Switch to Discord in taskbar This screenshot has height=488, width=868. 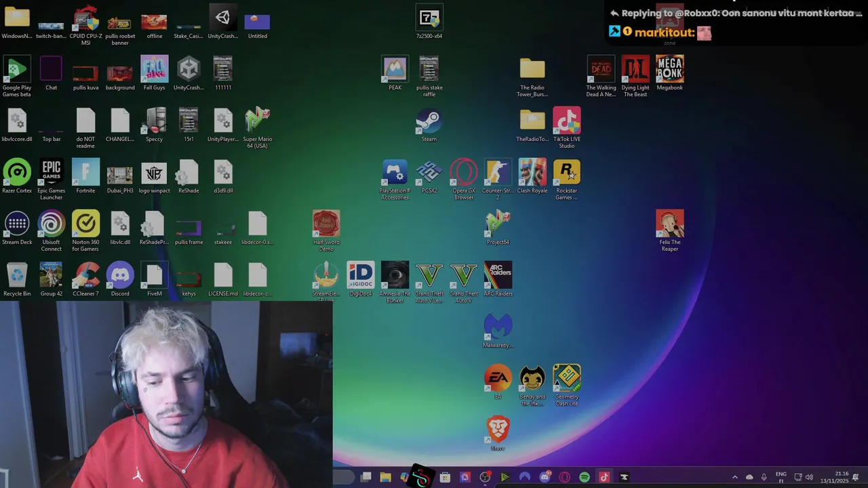click(545, 477)
